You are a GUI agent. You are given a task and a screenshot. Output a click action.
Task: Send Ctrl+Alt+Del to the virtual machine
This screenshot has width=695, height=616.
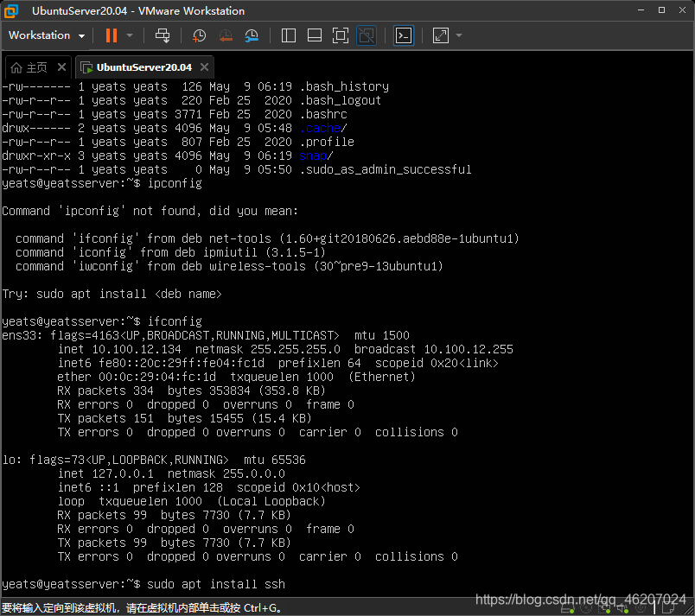163,35
